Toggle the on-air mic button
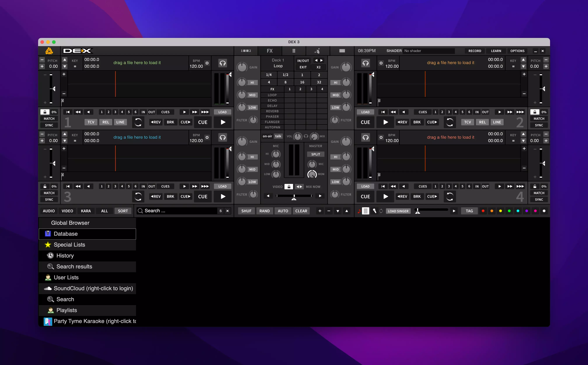 point(267,136)
